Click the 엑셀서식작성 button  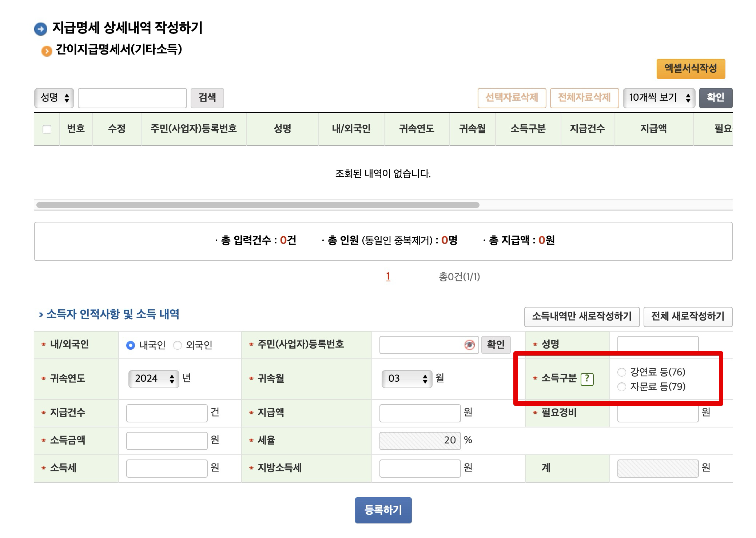pos(691,69)
